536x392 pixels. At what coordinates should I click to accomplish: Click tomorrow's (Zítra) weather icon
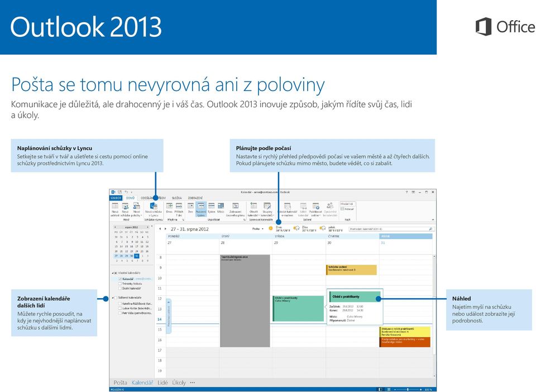pos(296,228)
